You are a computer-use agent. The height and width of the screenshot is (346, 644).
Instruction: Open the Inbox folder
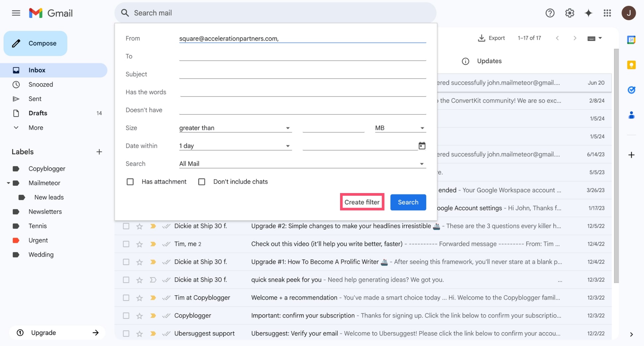tap(54, 70)
